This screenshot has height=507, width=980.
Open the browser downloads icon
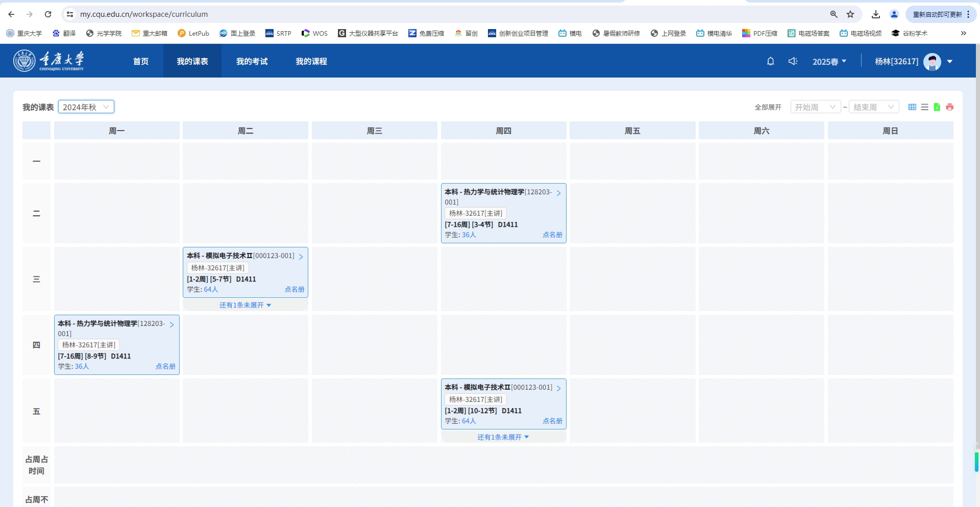[876, 14]
